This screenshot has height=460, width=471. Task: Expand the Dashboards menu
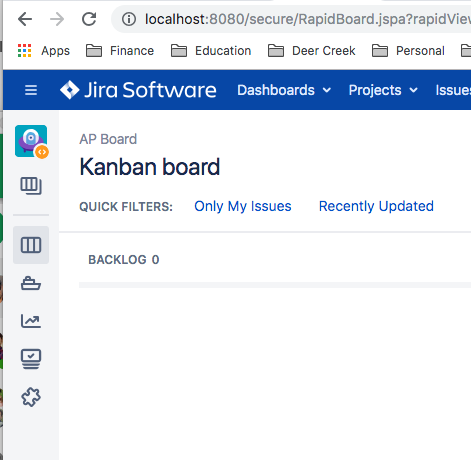pos(284,90)
